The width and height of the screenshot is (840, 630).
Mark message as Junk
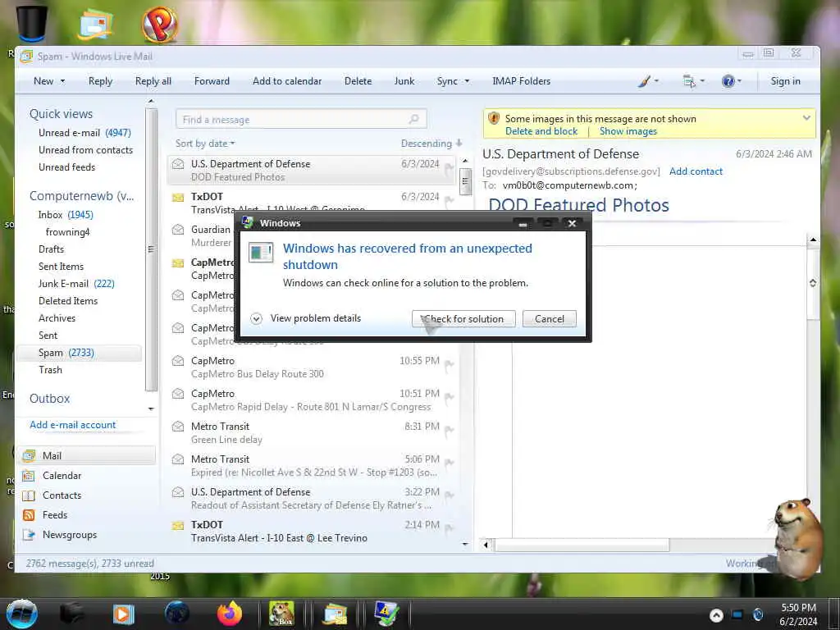pyautogui.click(x=404, y=81)
